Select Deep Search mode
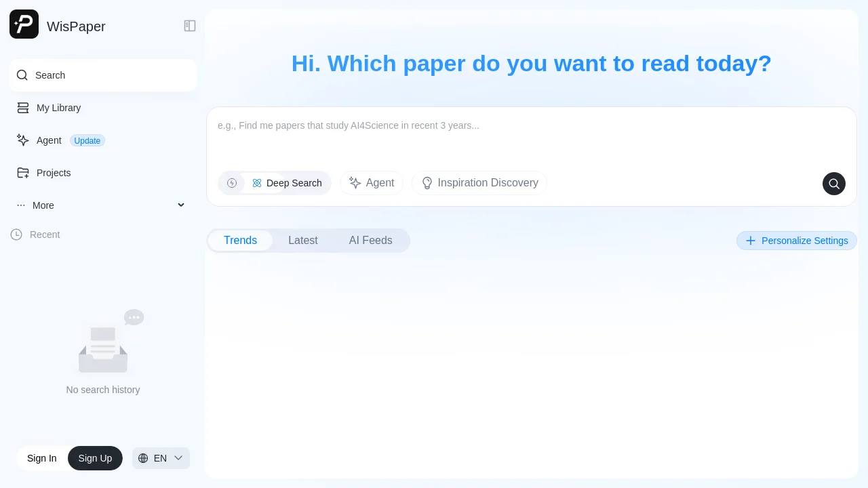The image size is (868, 488). click(x=287, y=183)
